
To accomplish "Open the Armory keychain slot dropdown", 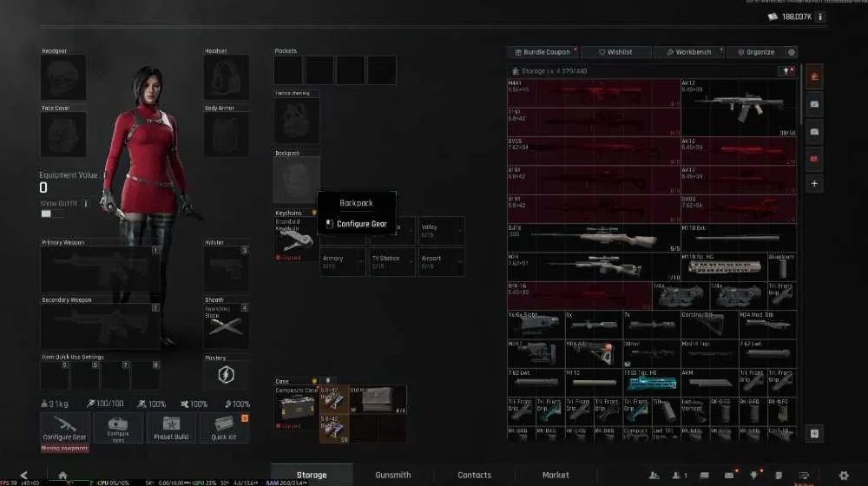I will click(342, 262).
